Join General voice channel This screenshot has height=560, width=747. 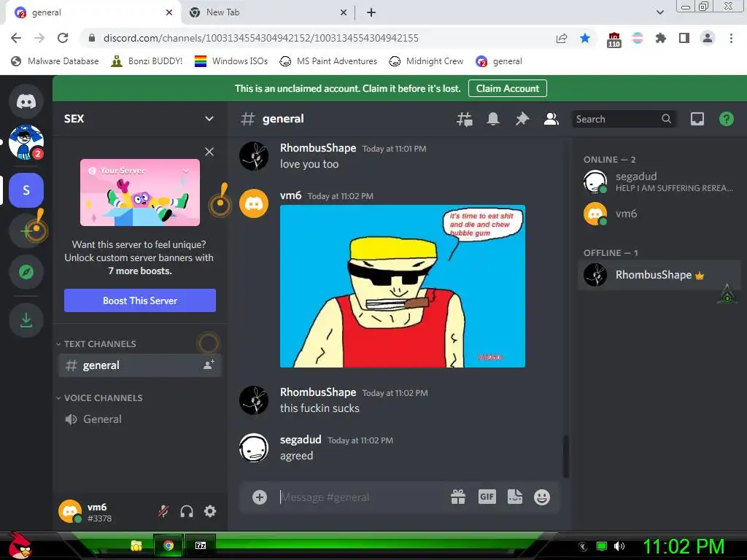pos(140,419)
